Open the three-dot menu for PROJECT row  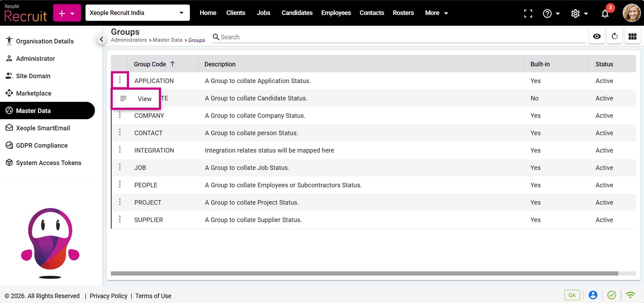(120, 202)
